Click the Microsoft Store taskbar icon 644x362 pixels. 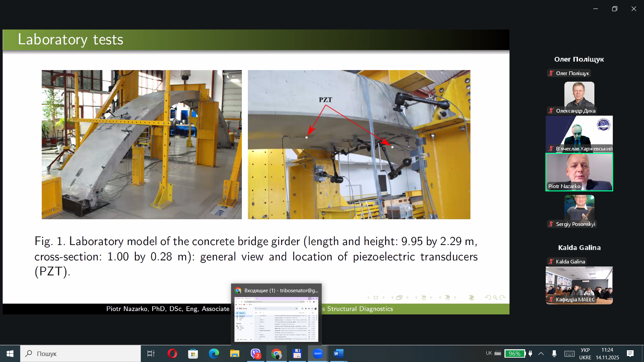(x=193, y=354)
